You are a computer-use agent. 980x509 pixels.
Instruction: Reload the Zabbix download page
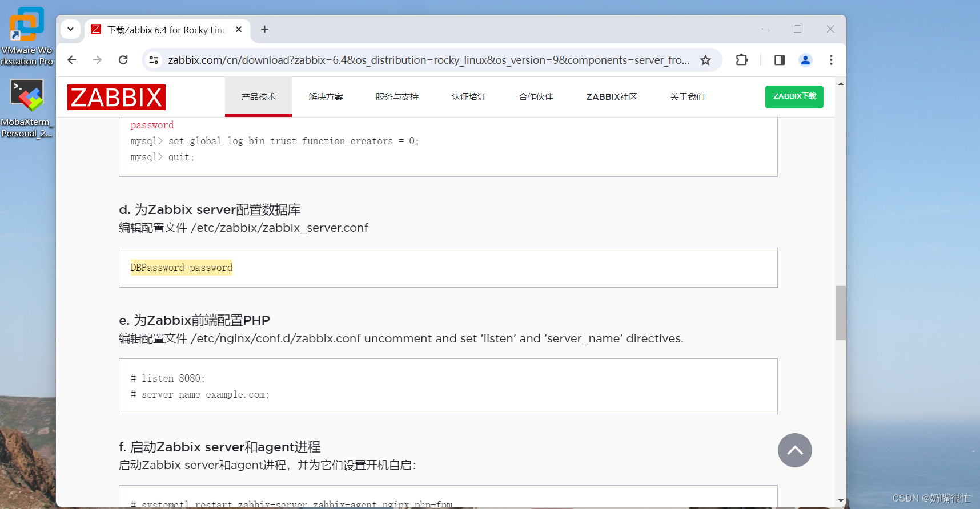[x=123, y=60]
